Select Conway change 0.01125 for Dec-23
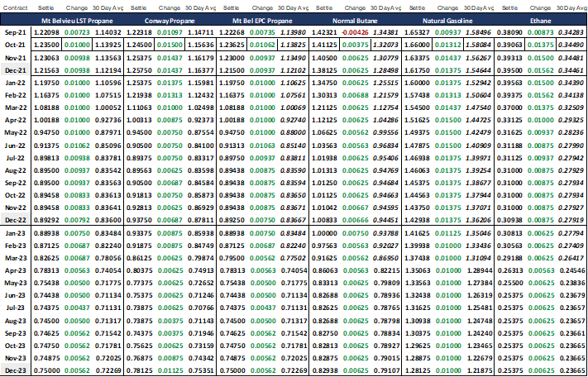The height and width of the screenshot is (377, 588). [170, 370]
